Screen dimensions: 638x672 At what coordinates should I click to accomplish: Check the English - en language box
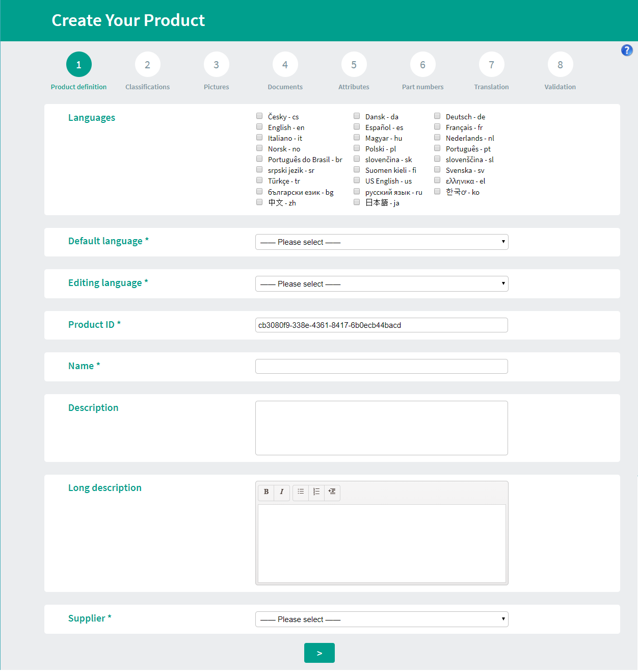(259, 127)
